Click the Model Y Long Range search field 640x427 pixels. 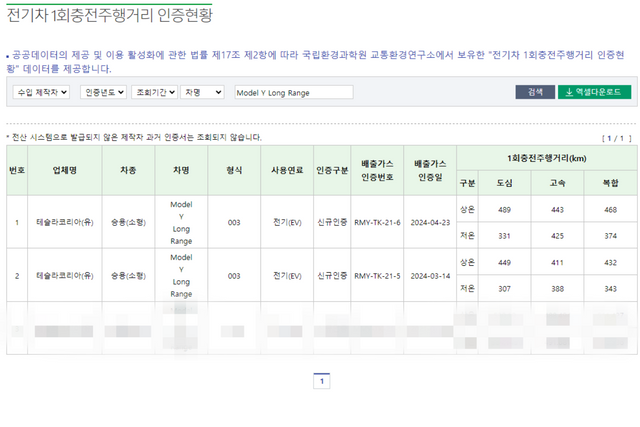(294, 92)
